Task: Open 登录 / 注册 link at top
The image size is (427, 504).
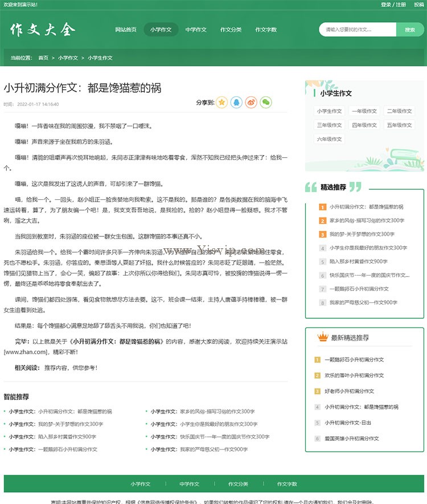Action: pyautogui.click(x=393, y=5)
